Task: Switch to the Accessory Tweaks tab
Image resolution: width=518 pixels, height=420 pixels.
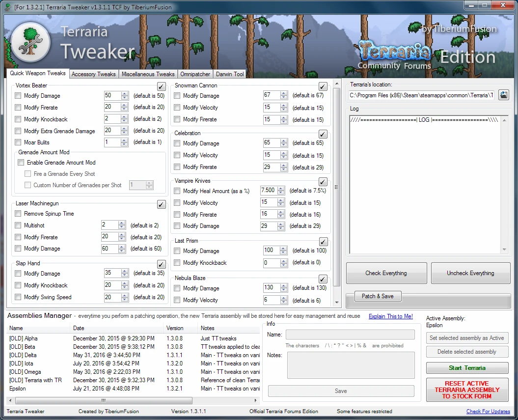Action: (93, 74)
